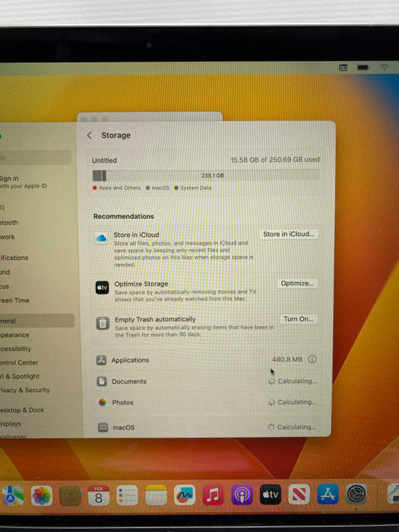Open Screen Time in sidebar

pos(14,300)
